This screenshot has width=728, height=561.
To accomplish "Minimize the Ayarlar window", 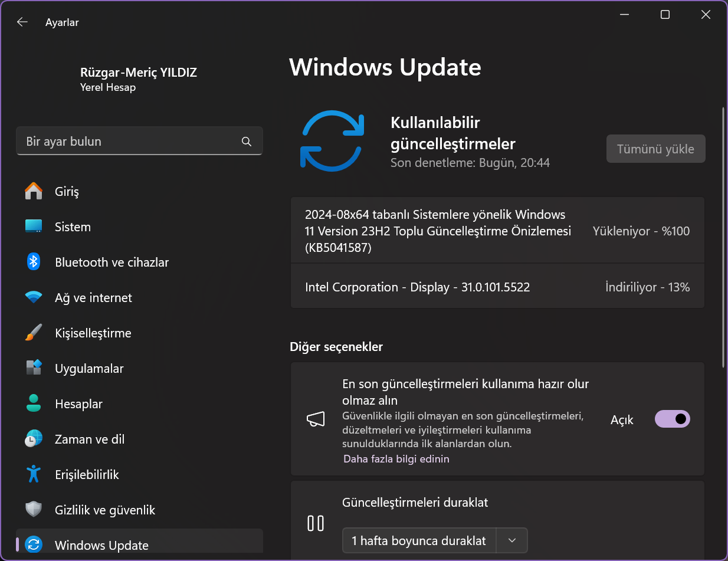I will (x=625, y=15).
